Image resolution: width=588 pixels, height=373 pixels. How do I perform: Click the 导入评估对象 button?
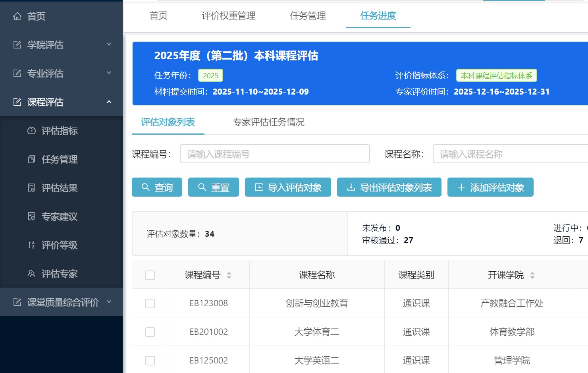click(x=288, y=187)
